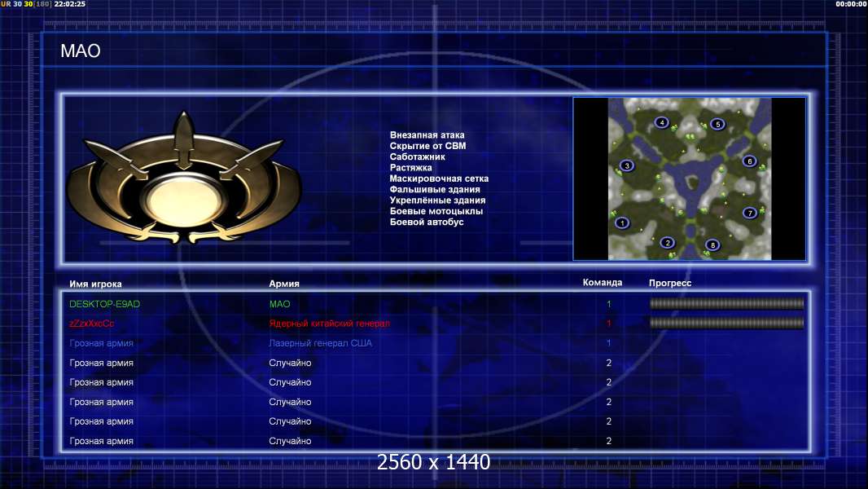The height and width of the screenshot is (489, 868).
Task: Select player name zZzxXxcCc
Action: pyautogui.click(x=92, y=324)
